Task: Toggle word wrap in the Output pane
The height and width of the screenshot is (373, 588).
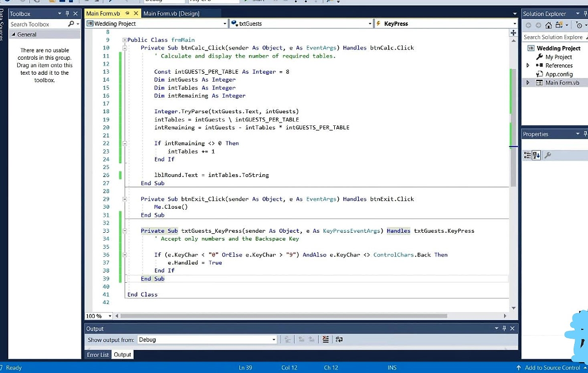Action: point(339,339)
